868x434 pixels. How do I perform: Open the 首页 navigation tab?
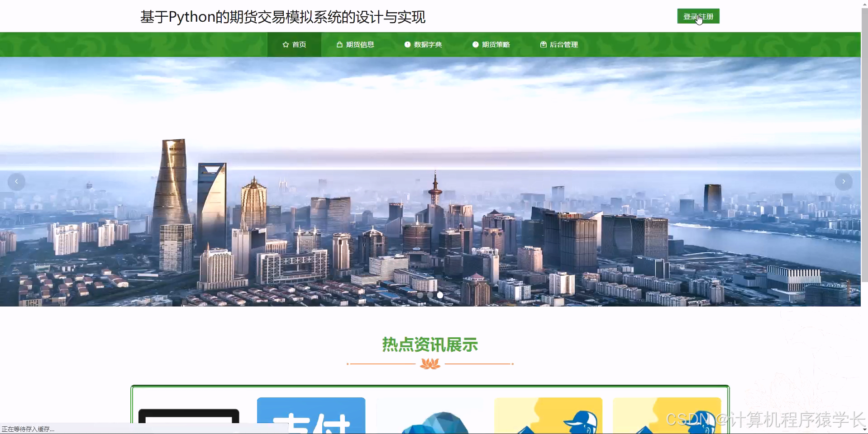pyautogui.click(x=294, y=44)
